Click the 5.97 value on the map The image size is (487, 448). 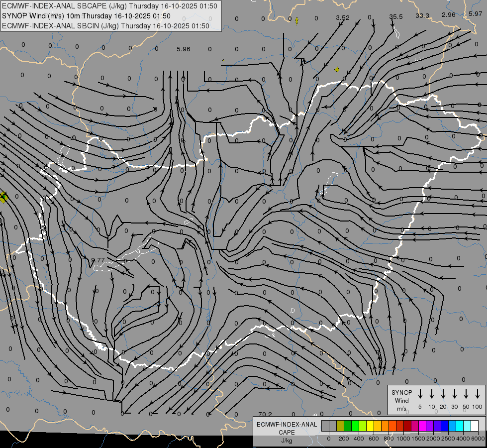(475, 13)
